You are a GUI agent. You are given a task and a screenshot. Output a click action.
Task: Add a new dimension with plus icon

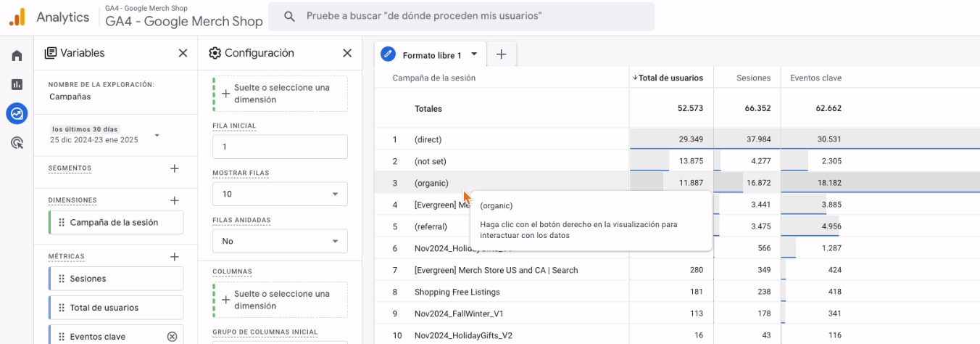pyautogui.click(x=174, y=200)
